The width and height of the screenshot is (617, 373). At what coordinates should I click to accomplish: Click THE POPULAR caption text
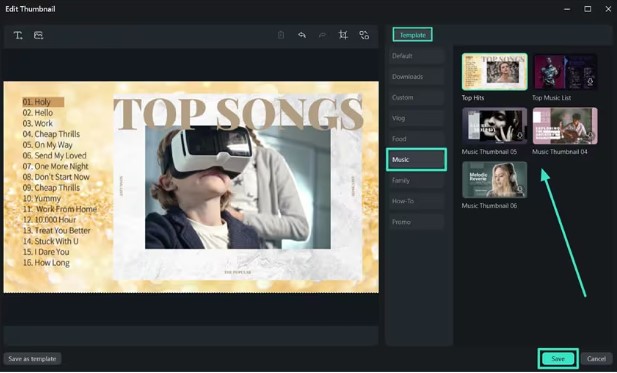coord(238,272)
